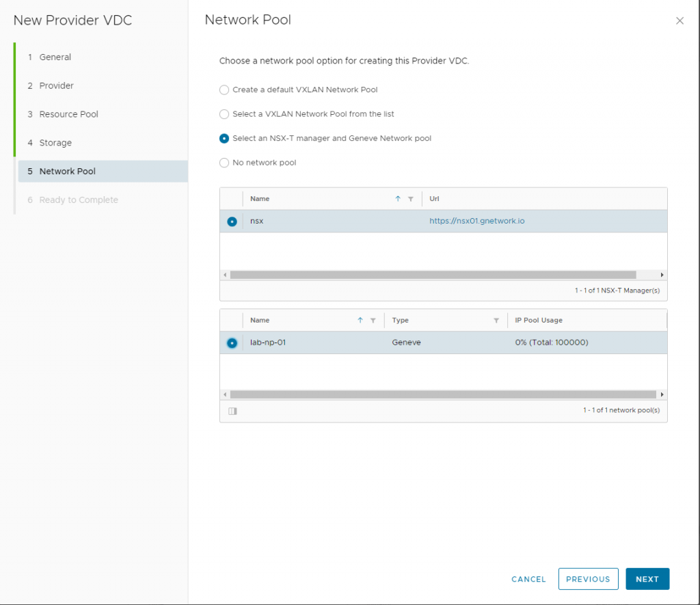Click the PREVIOUS button
Image resolution: width=700 pixels, height=605 pixels.
[x=588, y=579]
